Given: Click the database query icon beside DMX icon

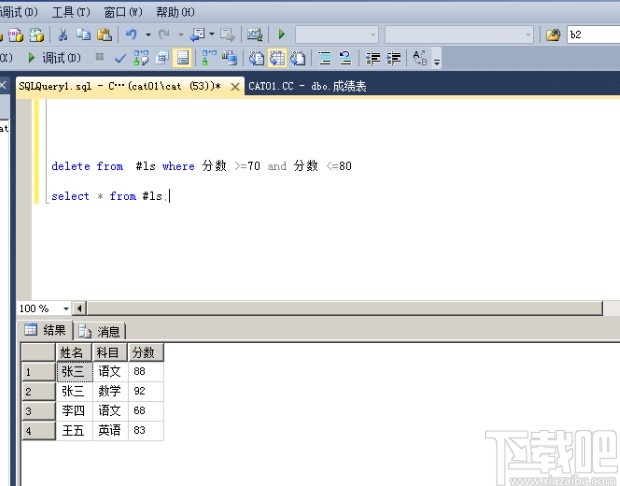Looking at the screenshot, I should 37,35.
